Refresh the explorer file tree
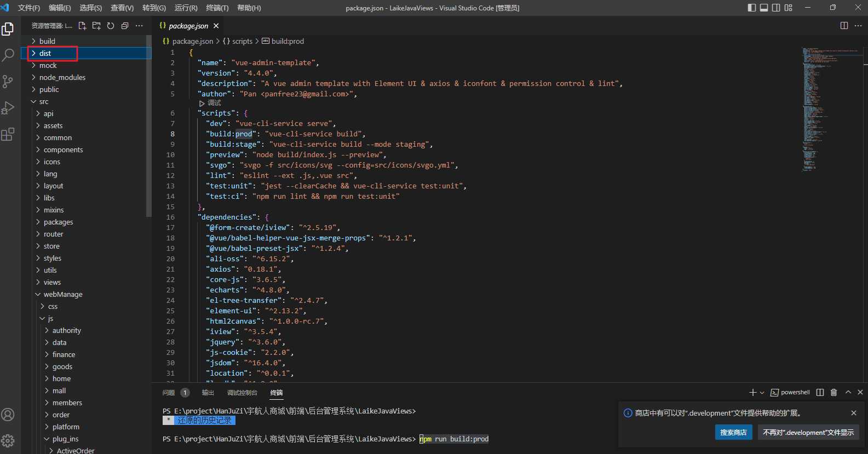The width and height of the screenshot is (868, 454). (x=111, y=26)
